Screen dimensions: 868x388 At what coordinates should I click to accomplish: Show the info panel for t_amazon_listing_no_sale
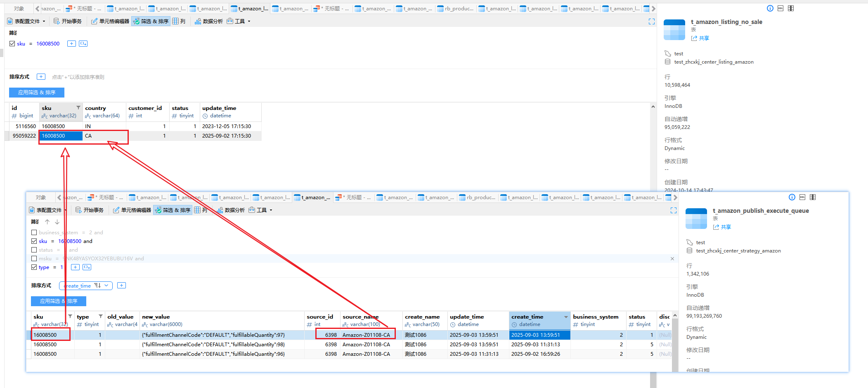pos(770,8)
